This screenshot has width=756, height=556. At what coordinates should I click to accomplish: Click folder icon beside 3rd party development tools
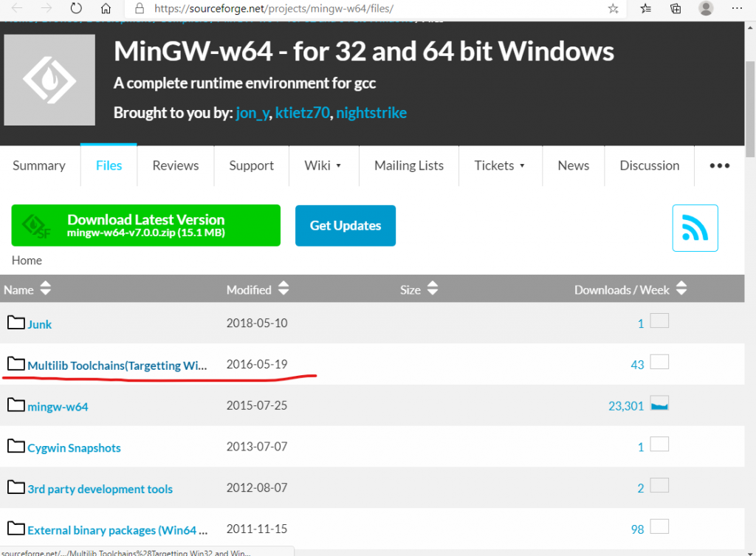point(16,487)
